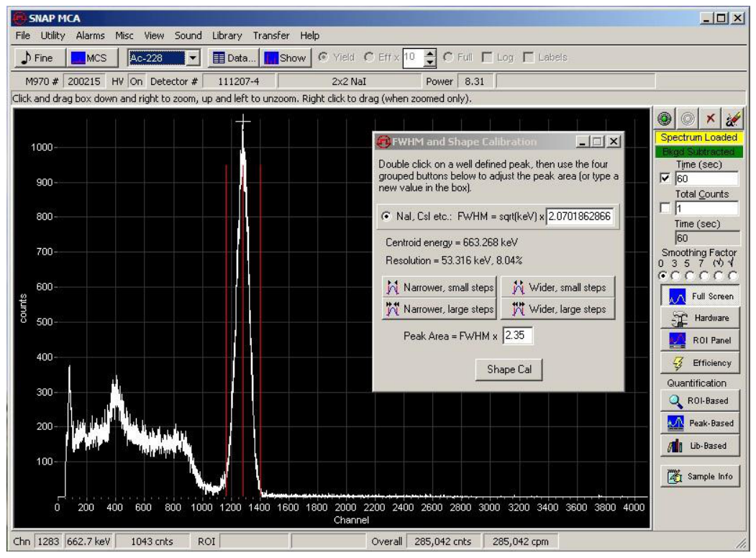Open the Misc menu
Screen dimensions: 756x558
click(124, 36)
